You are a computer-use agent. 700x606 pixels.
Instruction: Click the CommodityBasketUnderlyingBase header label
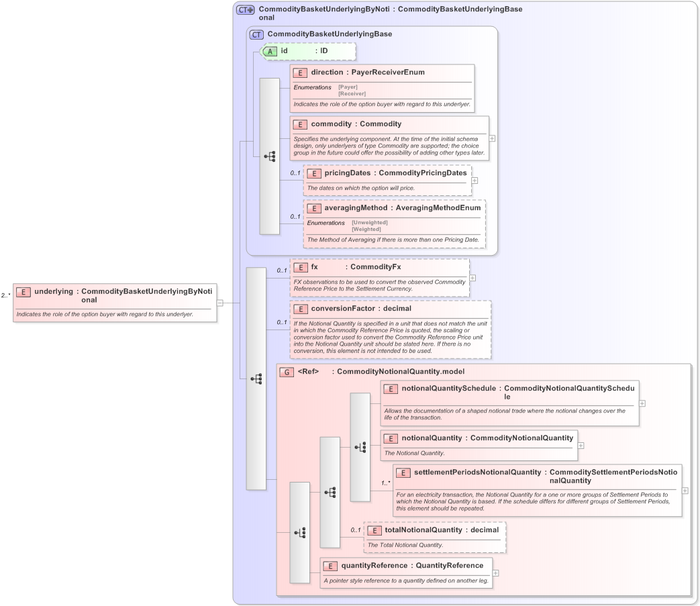[x=330, y=34]
